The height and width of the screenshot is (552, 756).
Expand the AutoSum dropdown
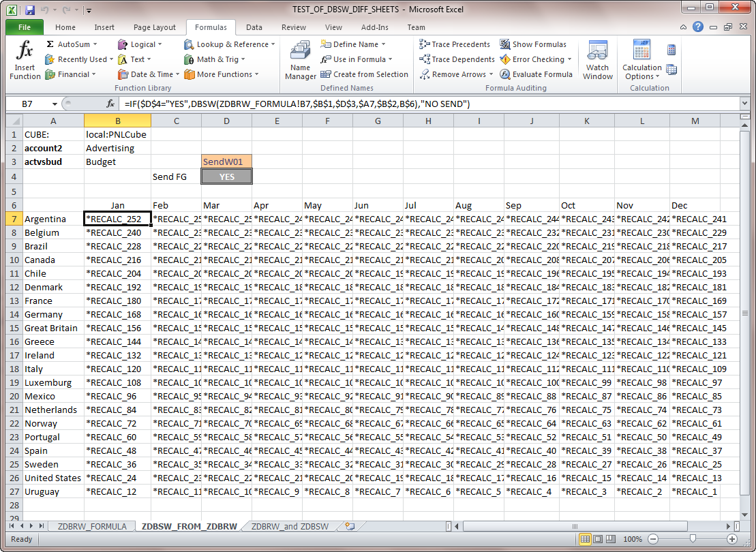95,44
